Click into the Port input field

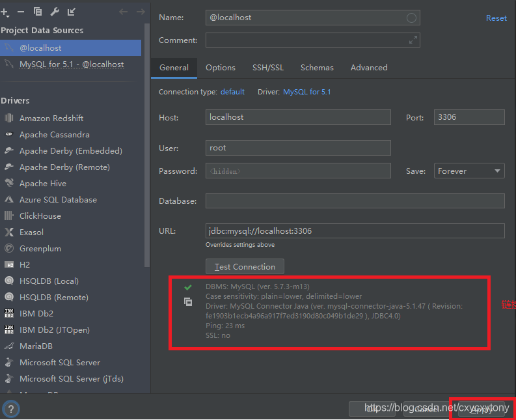pyautogui.click(x=469, y=117)
